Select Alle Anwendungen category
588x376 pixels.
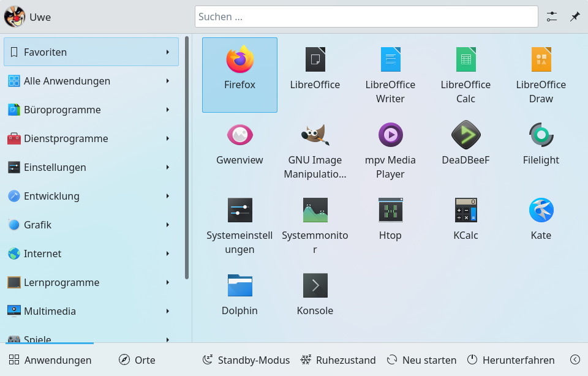(x=91, y=81)
